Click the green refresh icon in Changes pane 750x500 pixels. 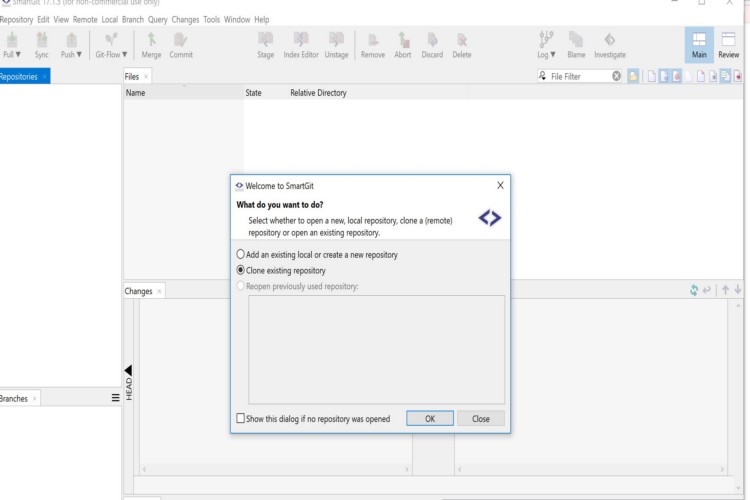(x=694, y=290)
